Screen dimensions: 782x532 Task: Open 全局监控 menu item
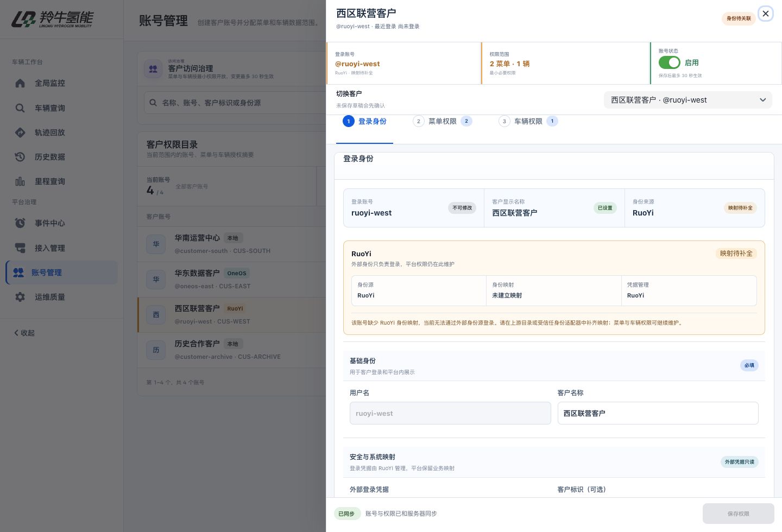tap(62, 83)
